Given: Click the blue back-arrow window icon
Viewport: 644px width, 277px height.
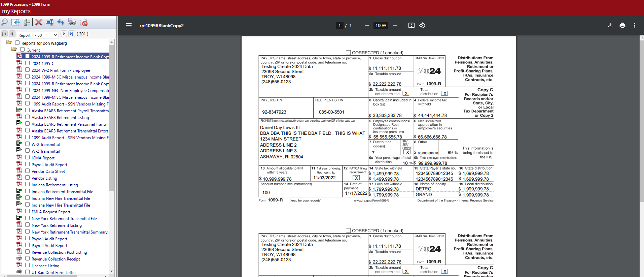Looking at the screenshot, I should coord(15,22).
